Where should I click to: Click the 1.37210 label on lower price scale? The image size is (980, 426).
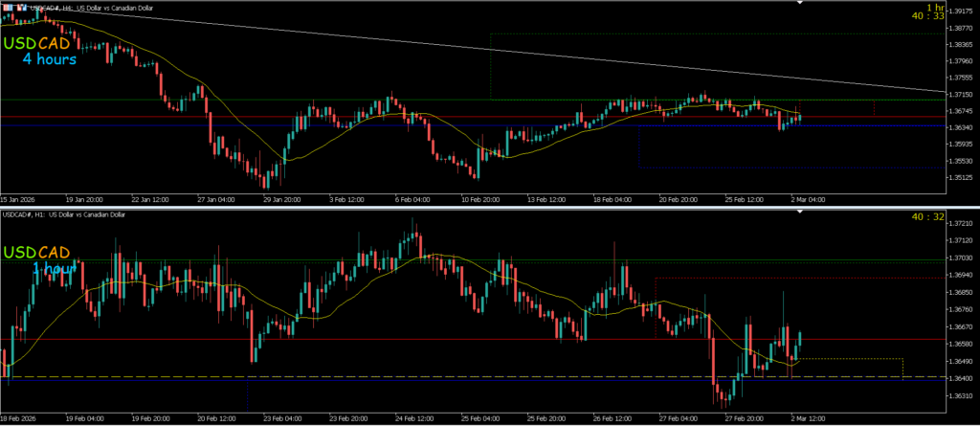pyautogui.click(x=961, y=223)
